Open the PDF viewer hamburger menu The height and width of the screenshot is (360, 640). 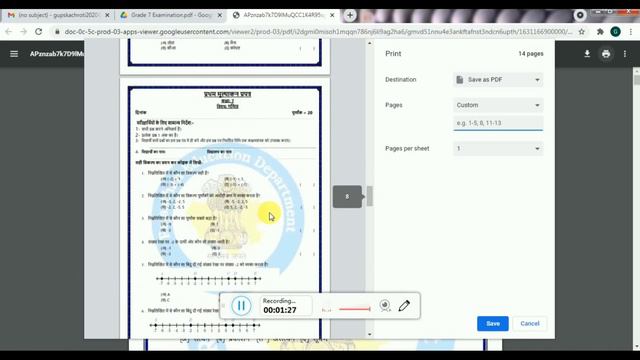pyautogui.click(x=14, y=54)
